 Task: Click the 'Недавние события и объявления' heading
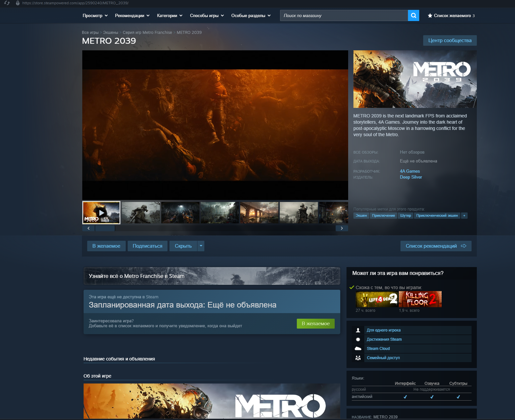tap(119, 359)
